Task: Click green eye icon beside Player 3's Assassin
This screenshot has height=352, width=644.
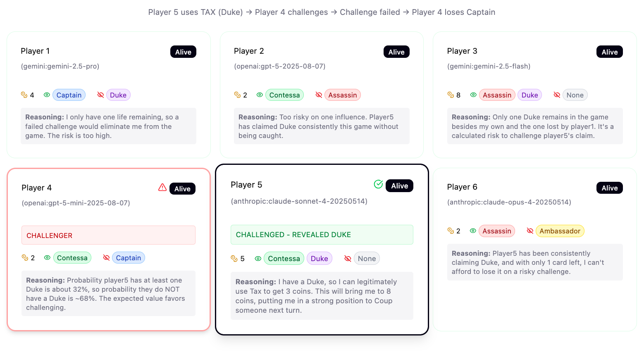Action: 473,95
